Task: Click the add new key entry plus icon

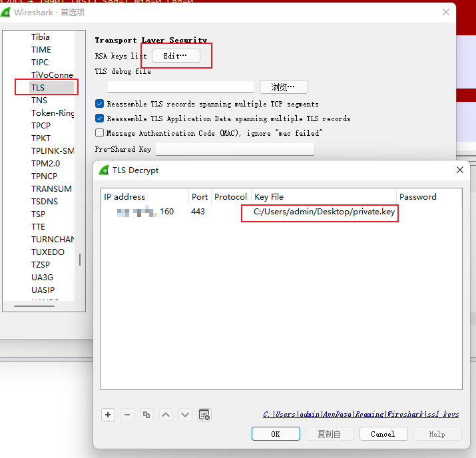Action: coord(109,415)
